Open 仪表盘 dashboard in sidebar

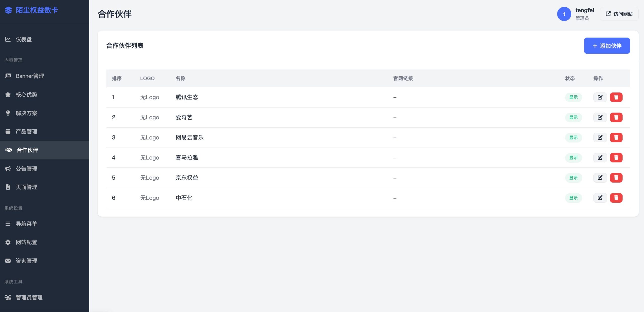45,40
